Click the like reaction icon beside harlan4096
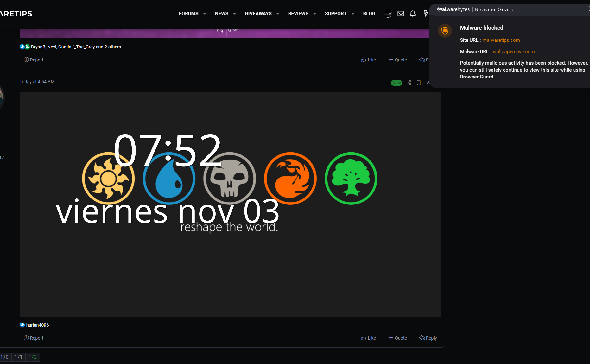Screen dimensions: 590x364 pos(22,325)
